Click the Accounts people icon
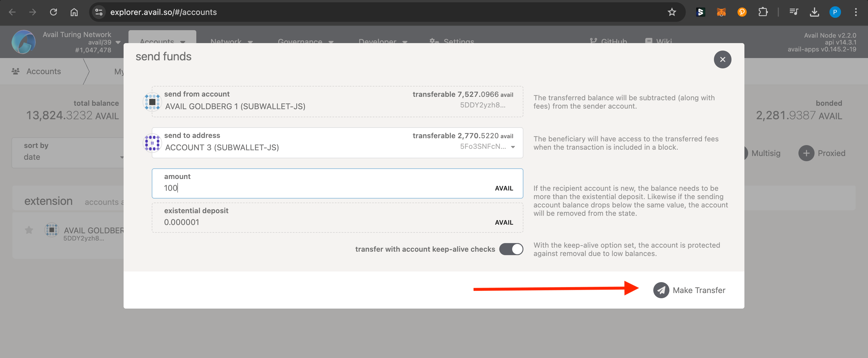The image size is (868, 358). click(x=15, y=71)
